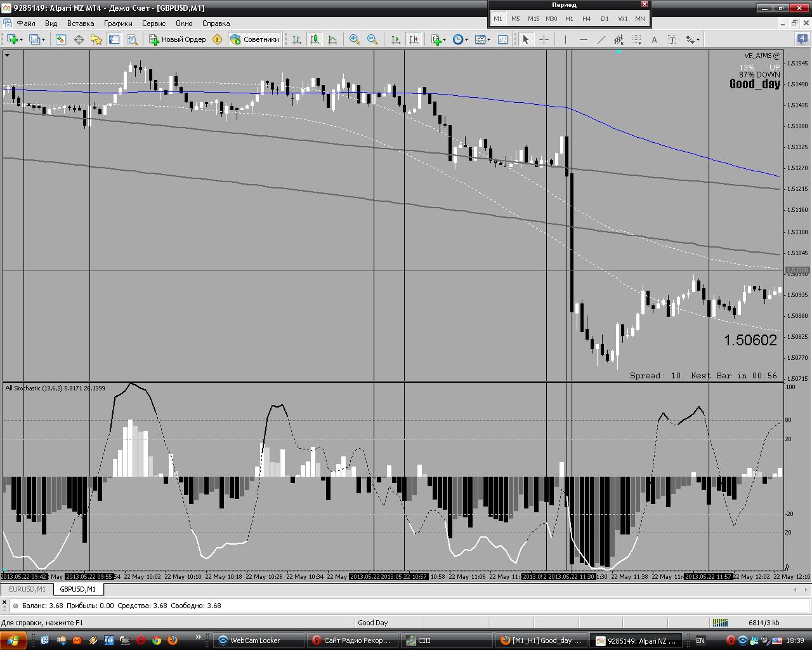Open the Справка menu
This screenshot has width=812, height=650.
pyautogui.click(x=216, y=23)
